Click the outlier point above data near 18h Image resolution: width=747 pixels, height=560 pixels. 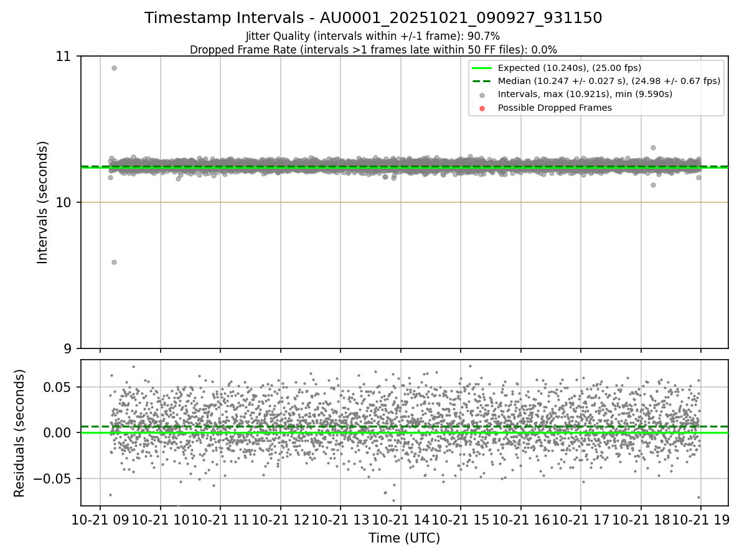click(x=653, y=147)
